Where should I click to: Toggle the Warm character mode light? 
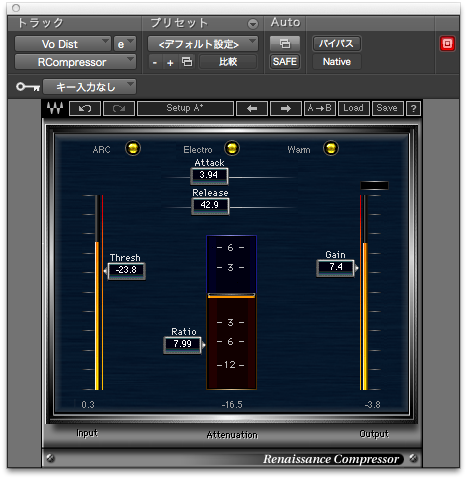point(331,148)
